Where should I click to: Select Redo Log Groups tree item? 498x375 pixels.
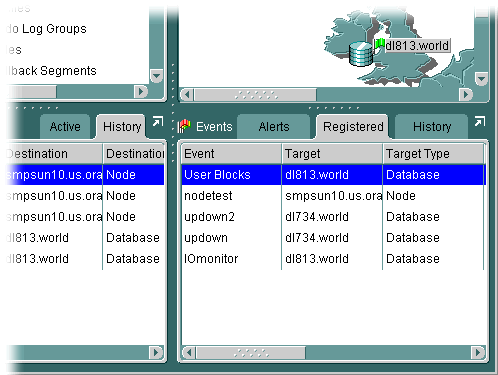click(x=46, y=29)
